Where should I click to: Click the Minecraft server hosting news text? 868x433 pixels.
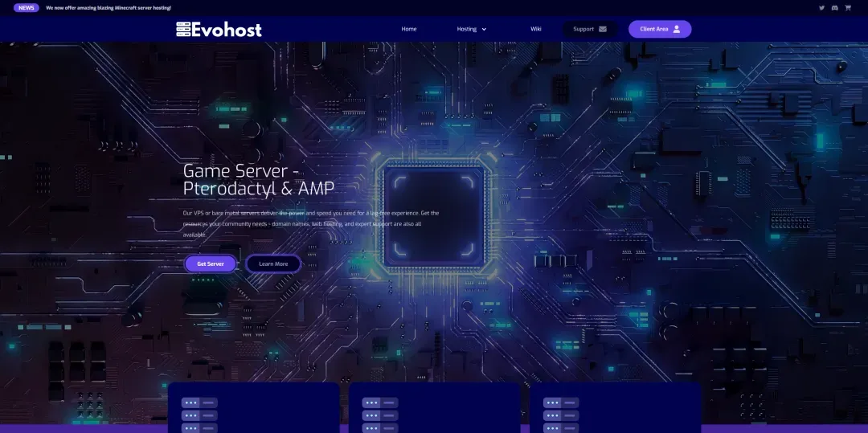click(x=108, y=8)
